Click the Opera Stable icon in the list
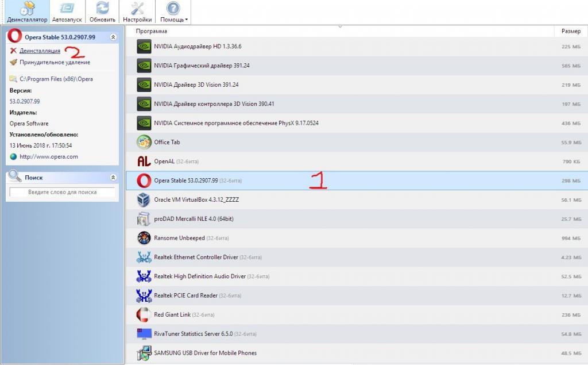The width and height of the screenshot is (588, 365). pos(144,180)
